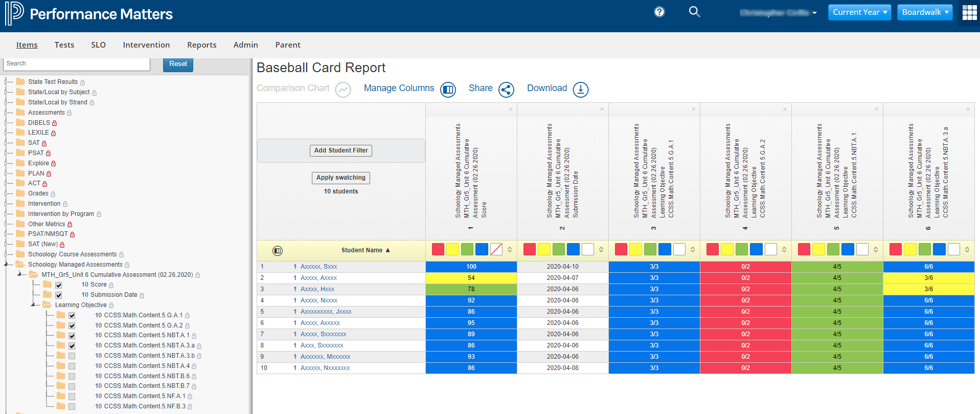Click the search magnifier icon in header
The width and height of the screenshot is (980, 414).
[x=694, y=12]
